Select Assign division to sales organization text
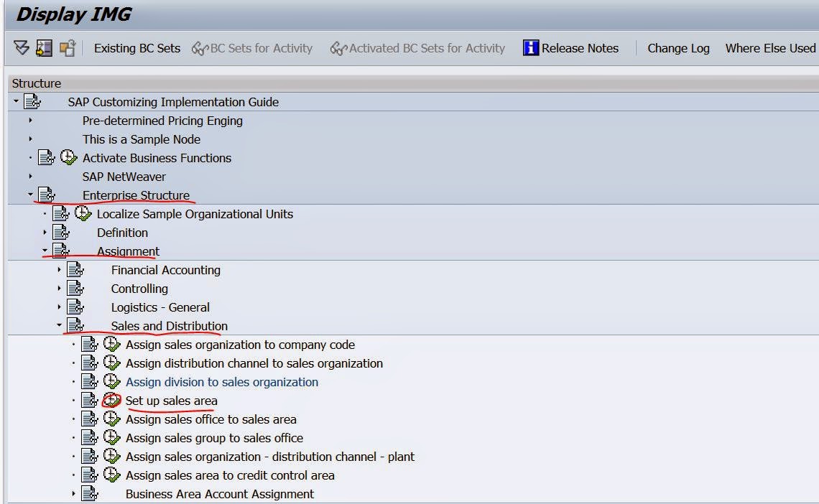 (x=222, y=382)
